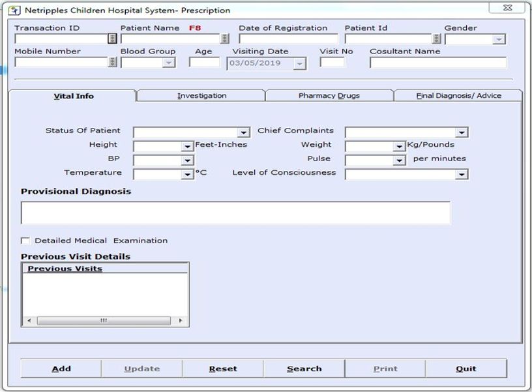532x392 pixels.
Task: Open the Blood Group dropdown
Action: coord(168,63)
